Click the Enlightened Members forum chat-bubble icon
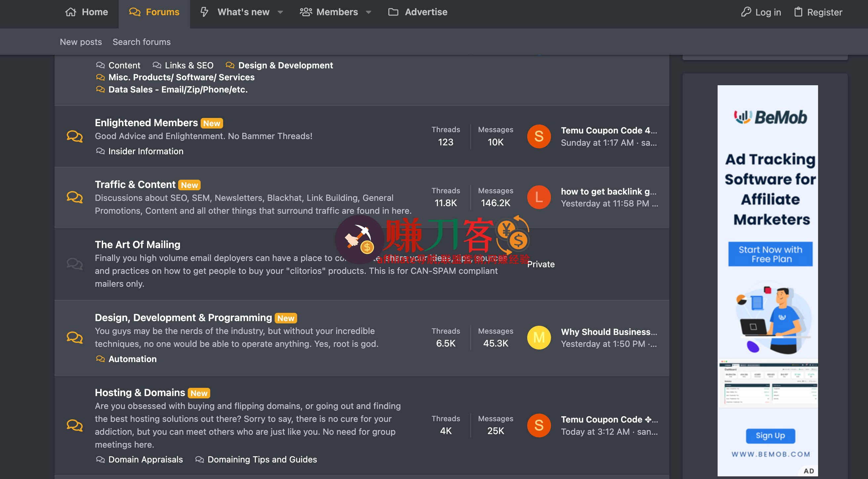Viewport: 868px width, 479px height. [x=74, y=136]
